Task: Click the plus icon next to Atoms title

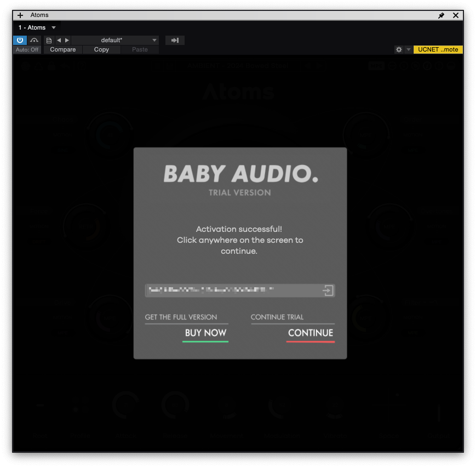Action: (20, 15)
